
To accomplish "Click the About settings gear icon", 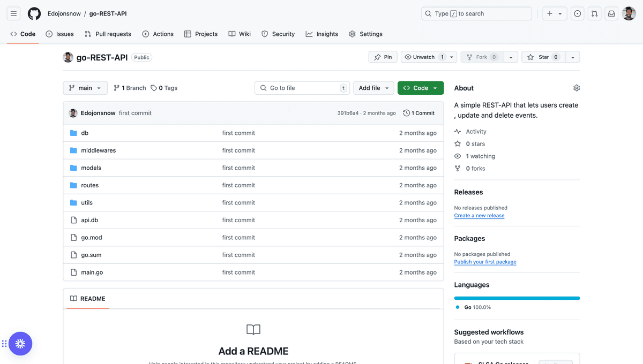I will click(x=577, y=88).
